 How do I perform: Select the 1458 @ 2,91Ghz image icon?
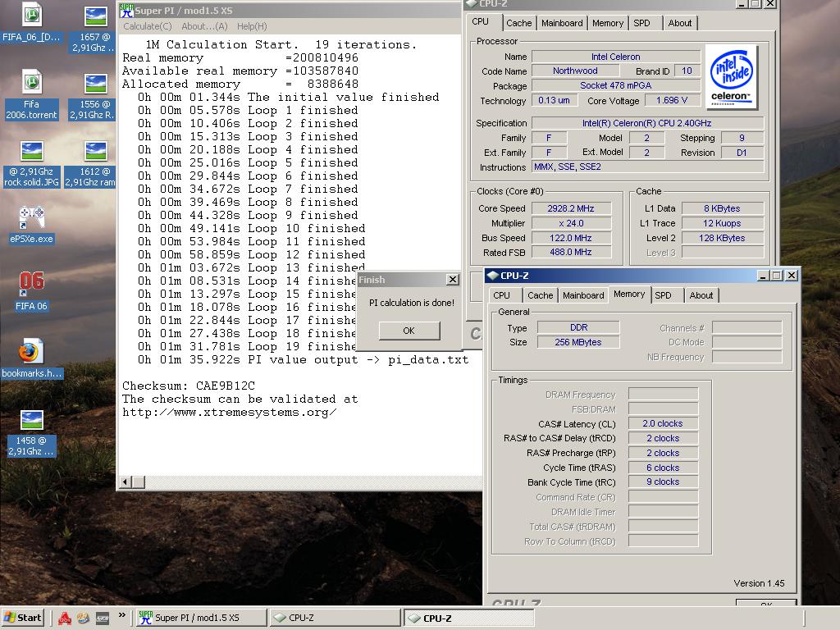click(31, 422)
